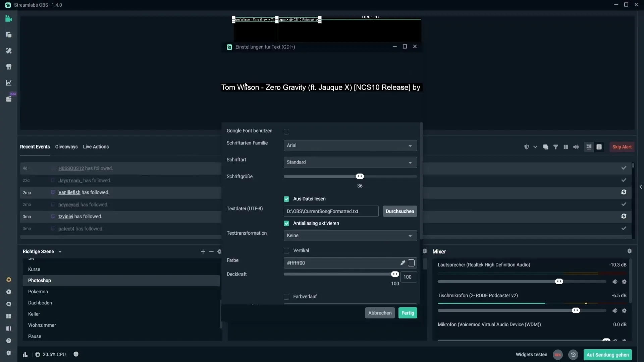Expand the Richtige Szene collection dropdown
Screen dimensions: 644x362
(x=60, y=252)
